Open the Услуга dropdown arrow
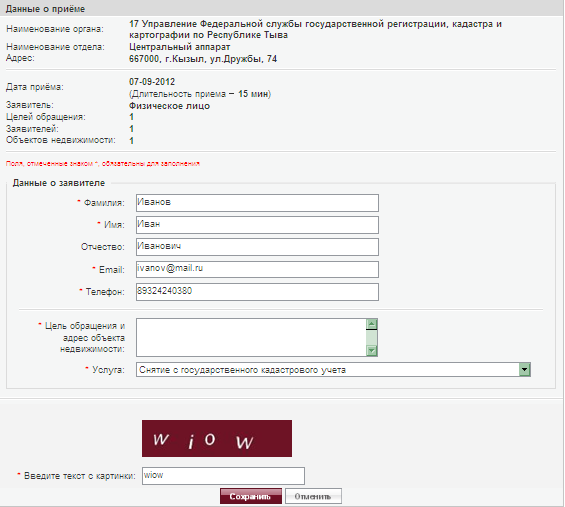565x507 pixels. pyautogui.click(x=525, y=369)
